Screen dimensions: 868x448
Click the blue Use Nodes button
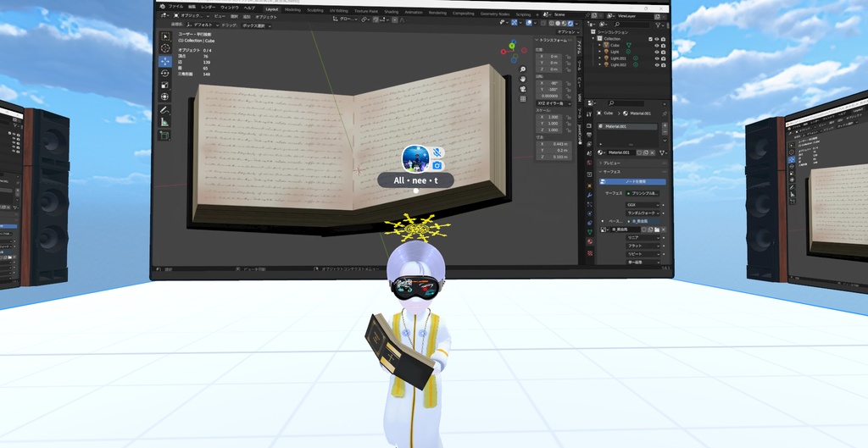coord(632,181)
